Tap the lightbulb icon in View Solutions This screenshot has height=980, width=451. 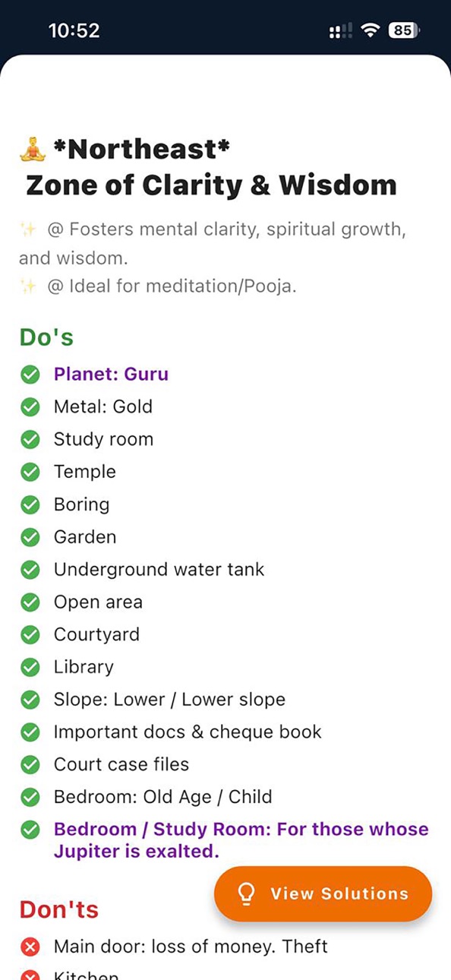(x=246, y=893)
